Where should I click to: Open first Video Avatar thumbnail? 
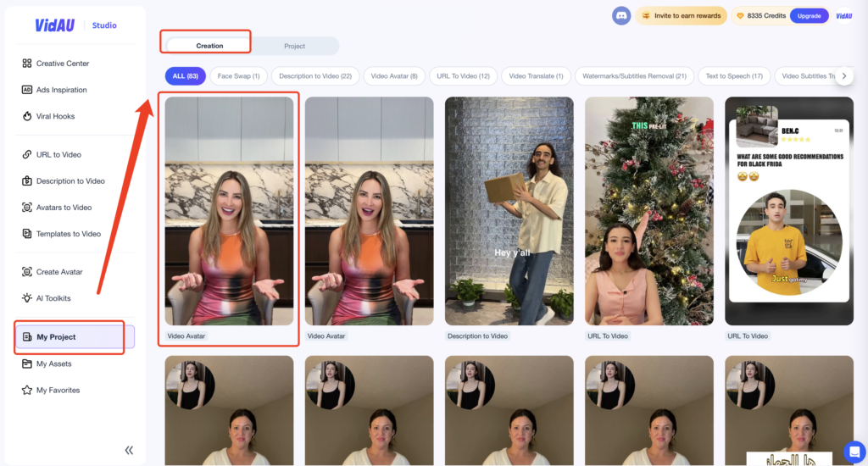pyautogui.click(x=229, y=211)
